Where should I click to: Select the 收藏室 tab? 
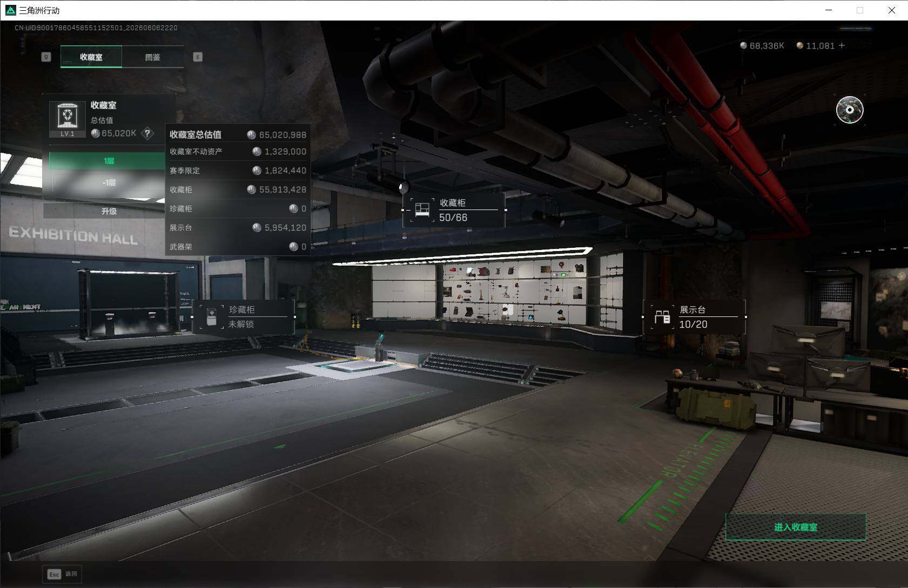pos(91,57)
